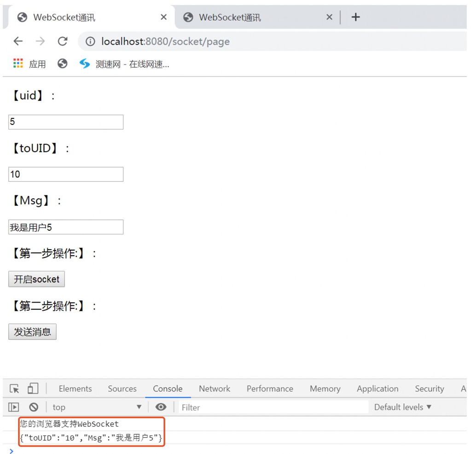476x454 pixels.
Task: Switch to the Performance tab
Action: click(270, 389)
